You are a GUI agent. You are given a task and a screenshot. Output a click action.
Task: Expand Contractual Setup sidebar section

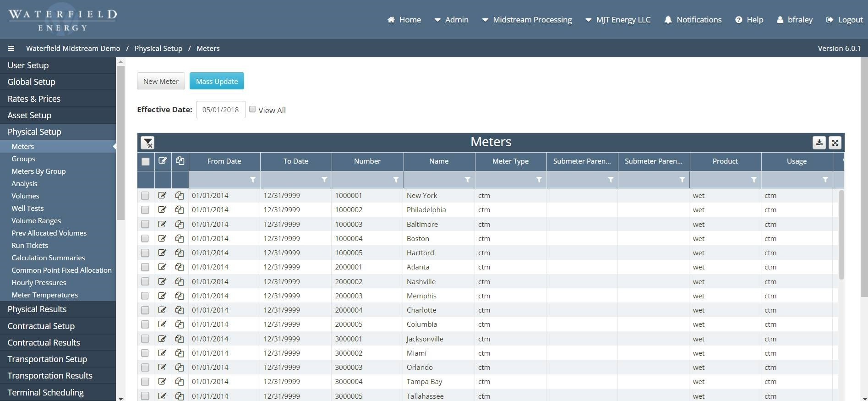41,326
